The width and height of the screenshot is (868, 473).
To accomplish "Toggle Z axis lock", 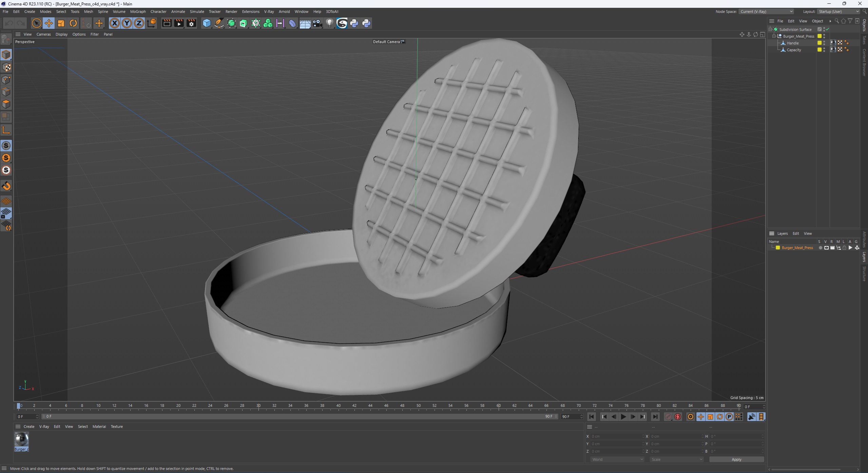I will (x=139, y=23).
